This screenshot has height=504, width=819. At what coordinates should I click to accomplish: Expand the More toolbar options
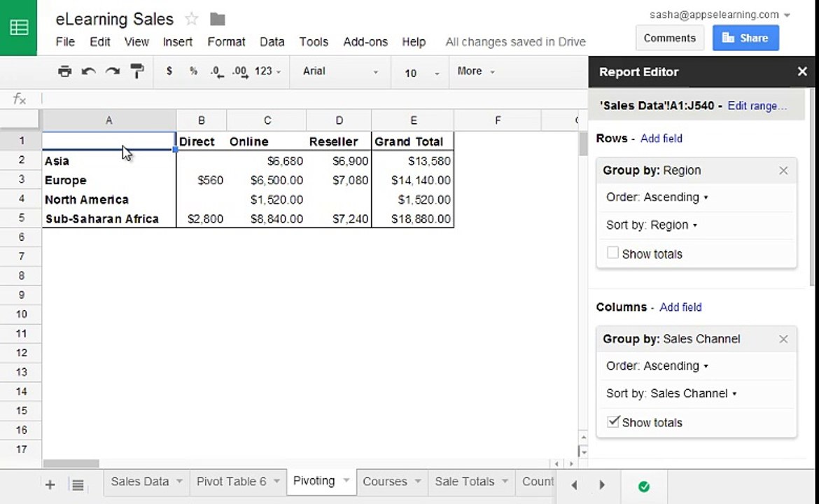(x=475, y=71)
